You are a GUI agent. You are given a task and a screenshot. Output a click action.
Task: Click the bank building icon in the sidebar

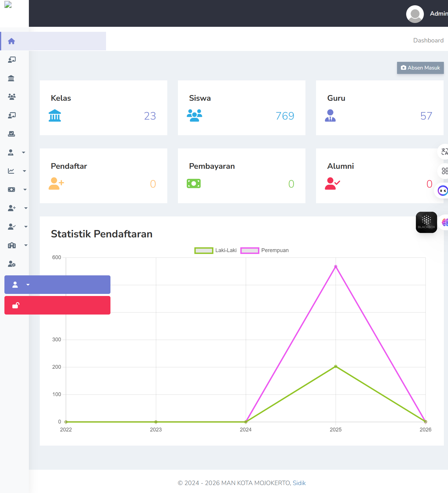pyautogui.click(x=11, y=78)
